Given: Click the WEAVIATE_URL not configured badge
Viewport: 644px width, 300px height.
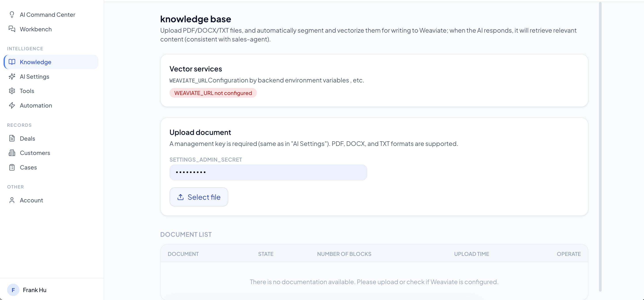Looking at the screenshot, I should click(x=213, y=93).
